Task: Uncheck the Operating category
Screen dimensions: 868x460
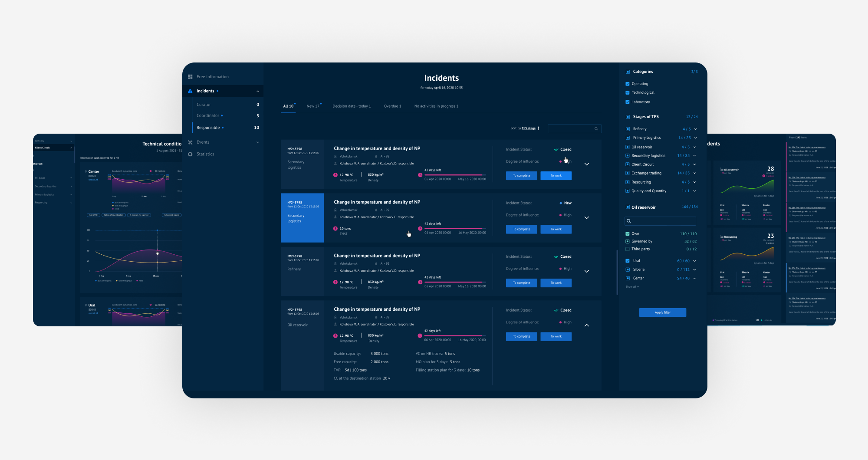Action: point(628,84)
